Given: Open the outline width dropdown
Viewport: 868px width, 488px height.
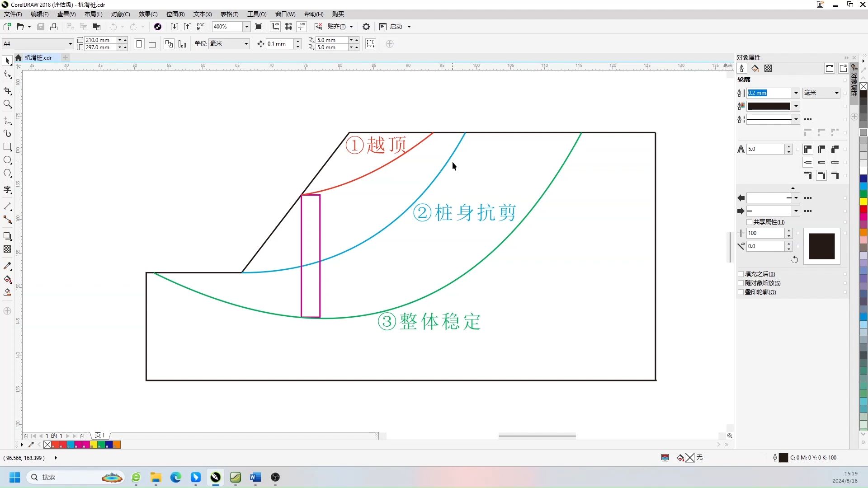Looking at the screenshot, I should click(796, 93).
